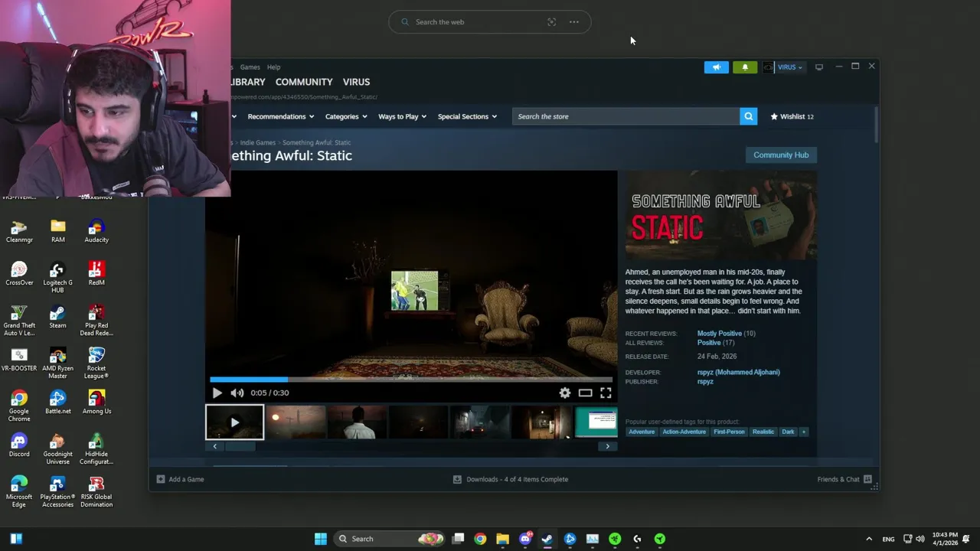Click the visual search camera icon
Screen dimensions: 980x551
[551, 22]
